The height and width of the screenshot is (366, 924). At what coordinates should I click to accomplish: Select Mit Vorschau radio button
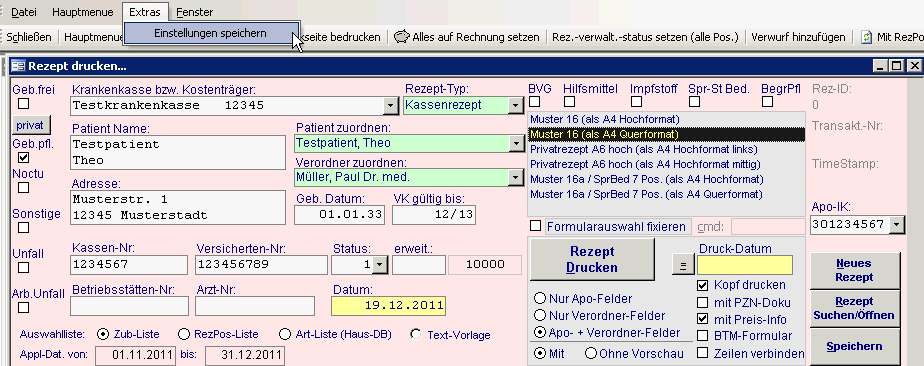[x=539, y=354]
